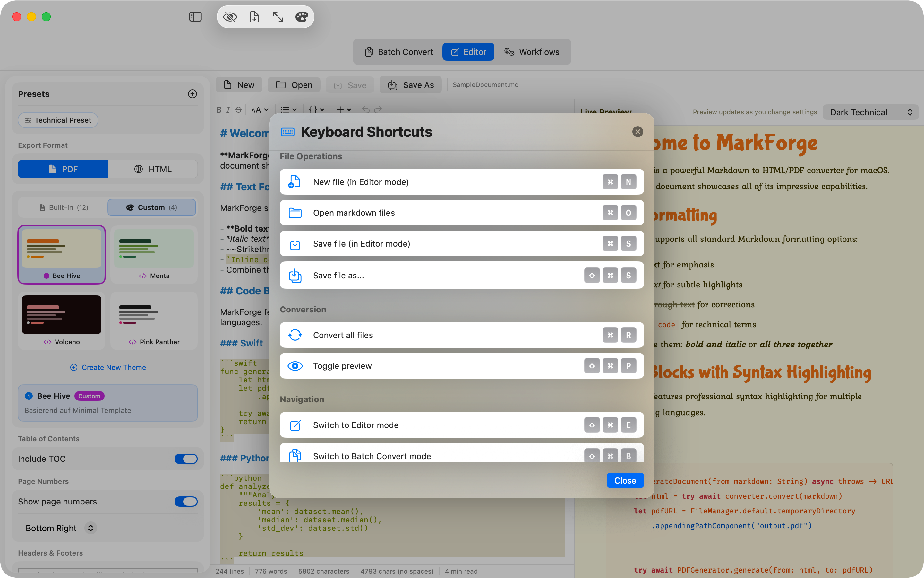
Task: Click the hide preview eye-slash icon
Action: (230, 16)
